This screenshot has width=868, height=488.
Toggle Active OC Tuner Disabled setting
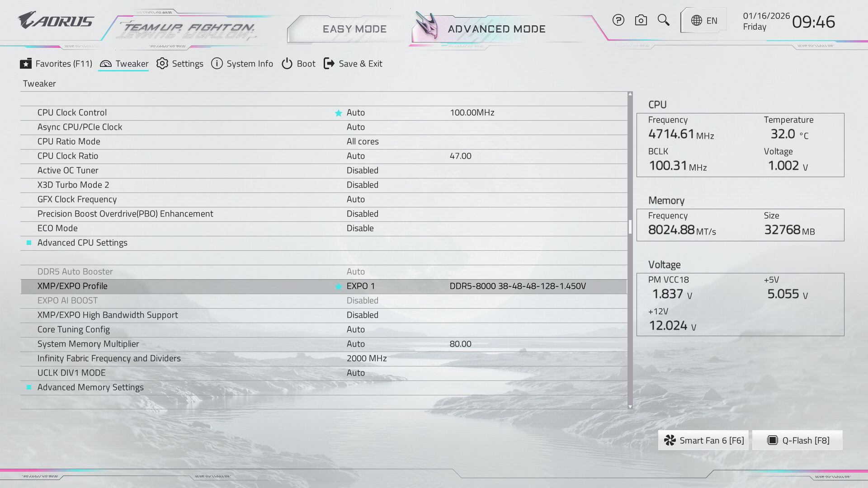(x=362, y=170)
